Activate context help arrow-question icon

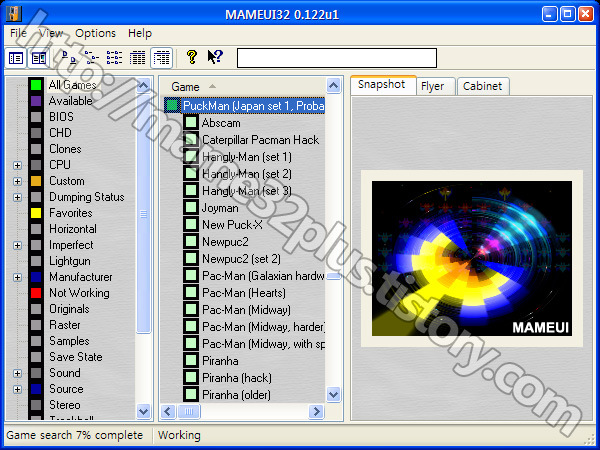(x=215, y=57)
